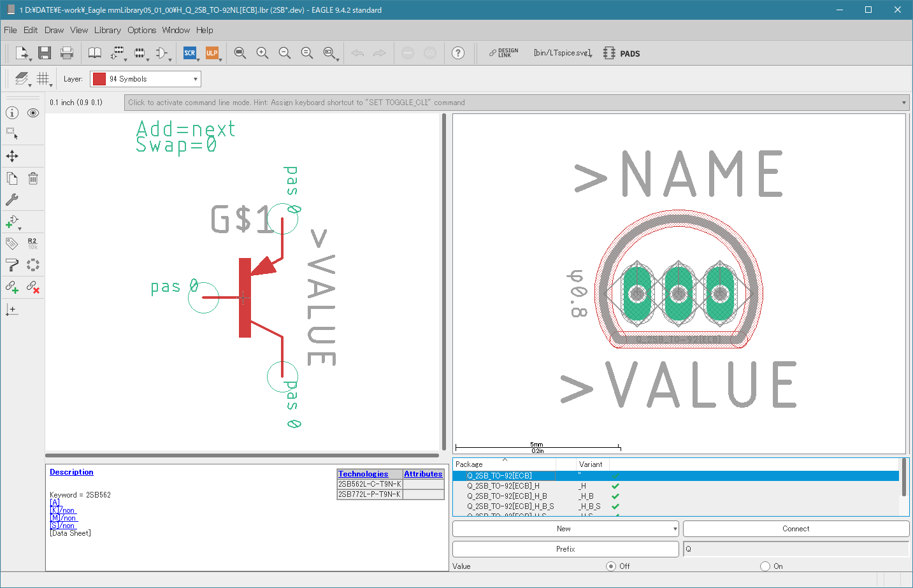Viewport: 913px width, 588px height.
Task: Select the Q_2SB_TO-92[ECB]_H_B package row
Action: 507,496
